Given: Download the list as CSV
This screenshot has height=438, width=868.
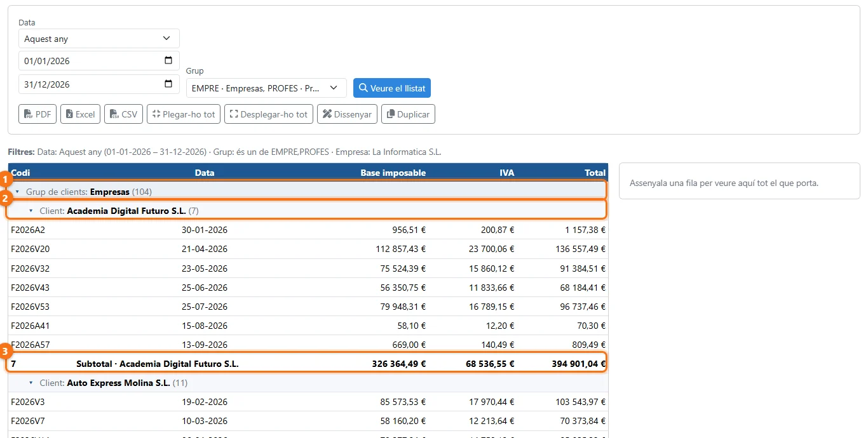Looking at the screenshot, I should (x=123, y=114).
